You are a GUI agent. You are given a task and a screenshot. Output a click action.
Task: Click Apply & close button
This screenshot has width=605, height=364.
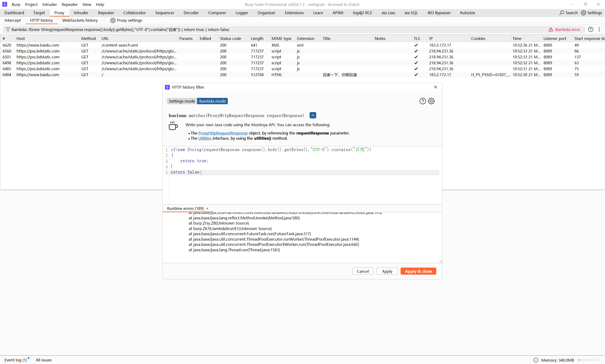(418, 271)
